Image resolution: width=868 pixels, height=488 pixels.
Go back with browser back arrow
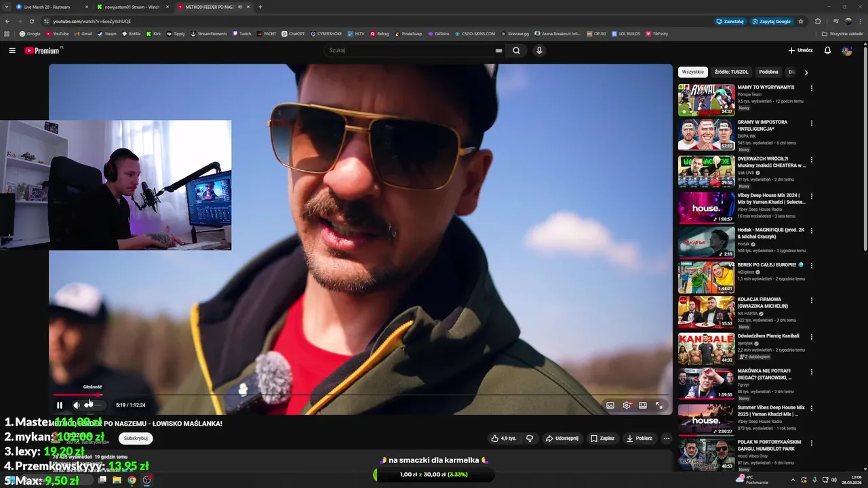7,21
